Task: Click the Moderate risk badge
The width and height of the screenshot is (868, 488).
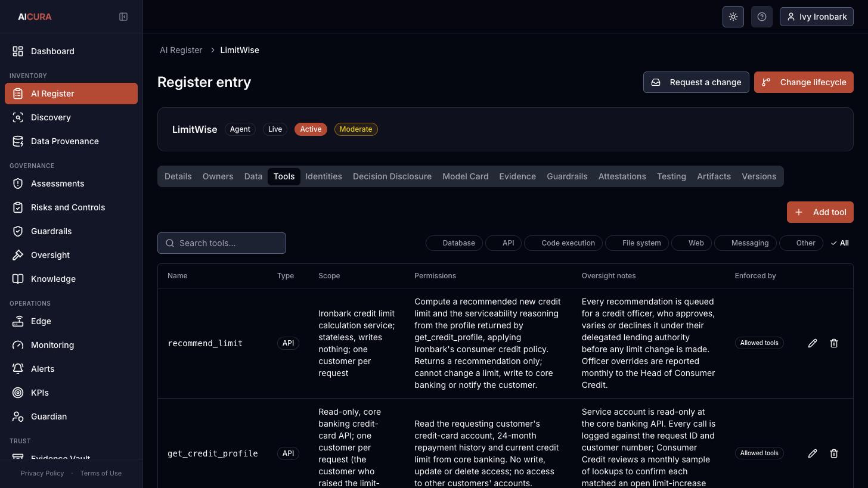Action: (x=356, y=129)
